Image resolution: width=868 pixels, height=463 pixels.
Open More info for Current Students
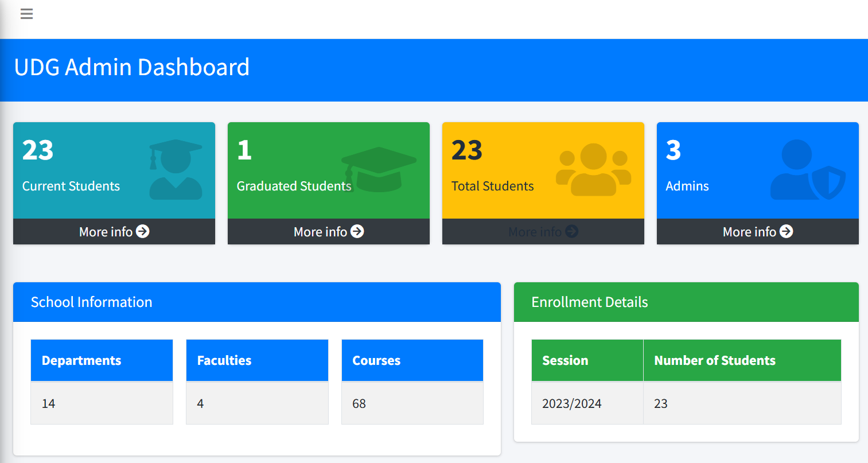tap(114, 232)
